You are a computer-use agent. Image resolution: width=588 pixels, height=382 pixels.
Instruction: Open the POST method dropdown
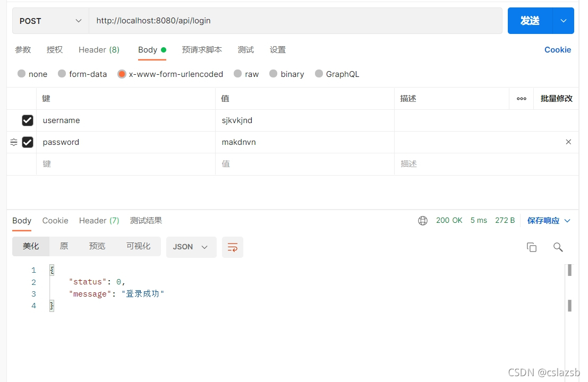point(50,21)
